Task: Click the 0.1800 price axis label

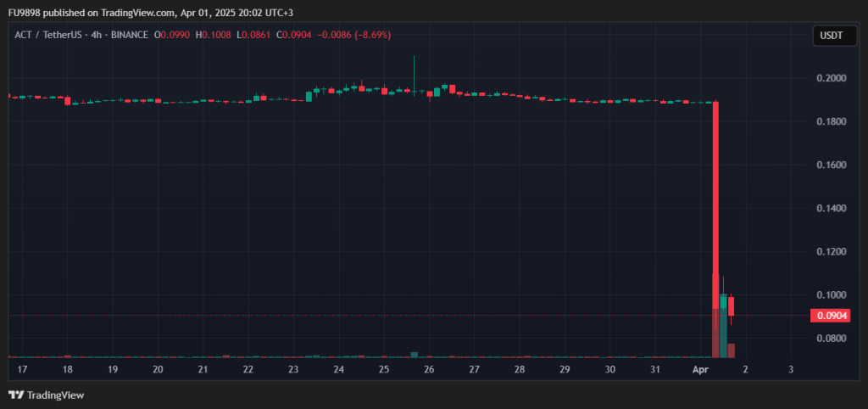Action: 832,121
